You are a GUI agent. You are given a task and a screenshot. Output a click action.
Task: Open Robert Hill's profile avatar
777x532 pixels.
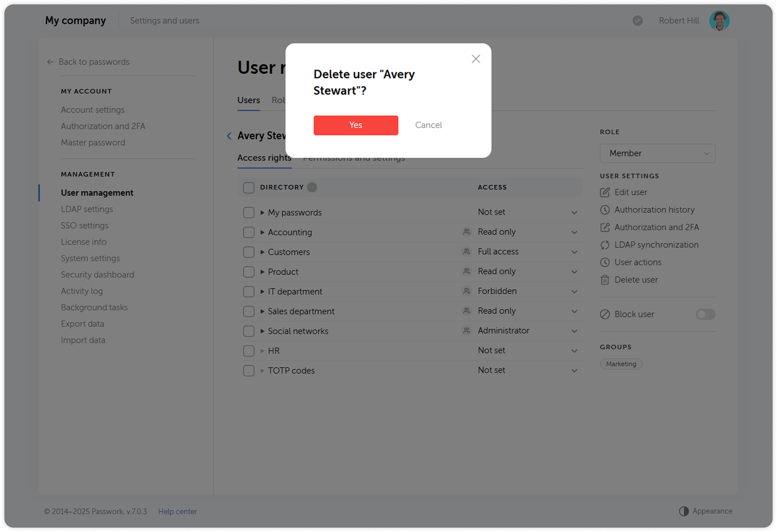pyautogui.click(x=719, y=20)
